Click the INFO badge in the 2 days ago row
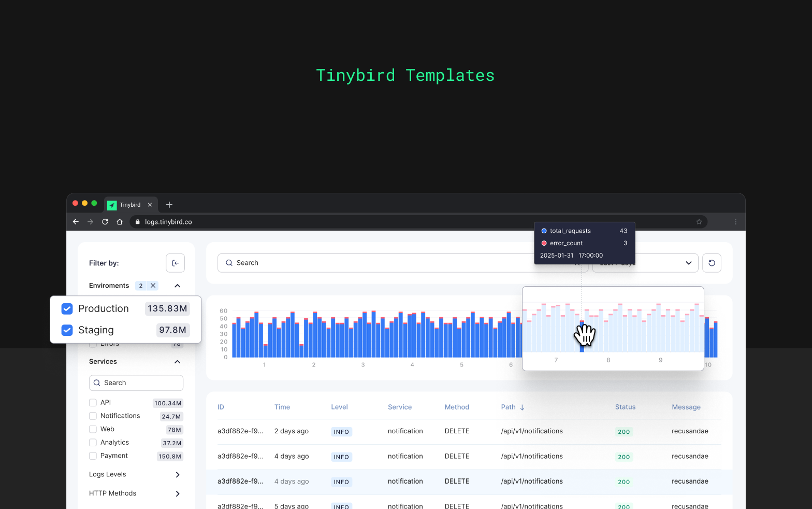The width and height of the screenshot is (812, 509). coord(341,432)
